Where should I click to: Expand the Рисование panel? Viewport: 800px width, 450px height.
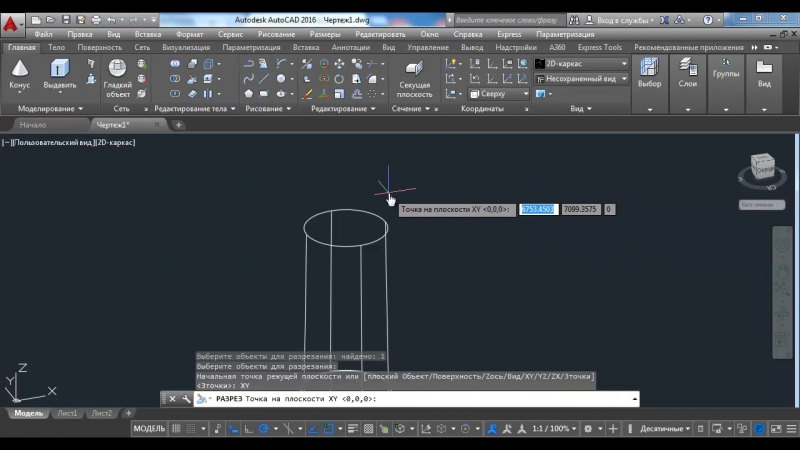pos(268,109)
